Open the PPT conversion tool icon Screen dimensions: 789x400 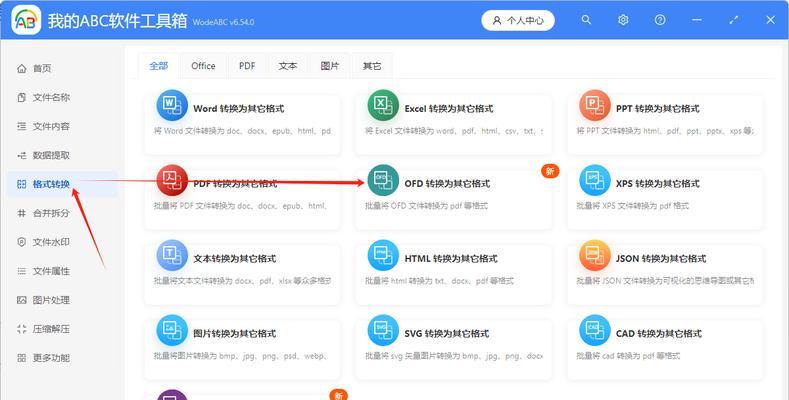(x=594, y=105)
